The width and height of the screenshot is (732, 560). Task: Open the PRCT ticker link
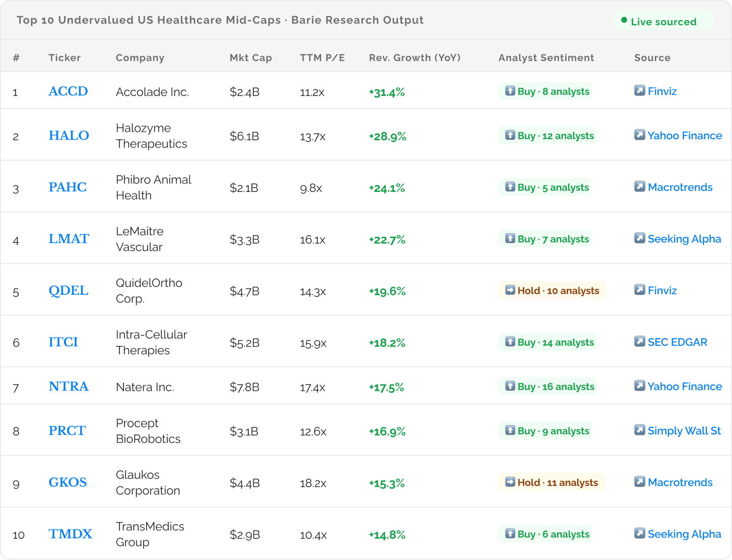click(x=67, y=431)
